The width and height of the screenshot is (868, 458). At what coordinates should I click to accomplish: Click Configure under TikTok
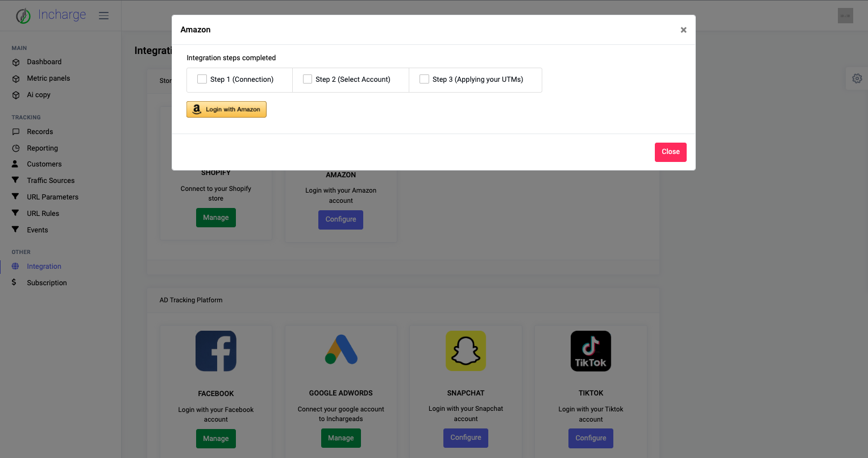point(591,438)
